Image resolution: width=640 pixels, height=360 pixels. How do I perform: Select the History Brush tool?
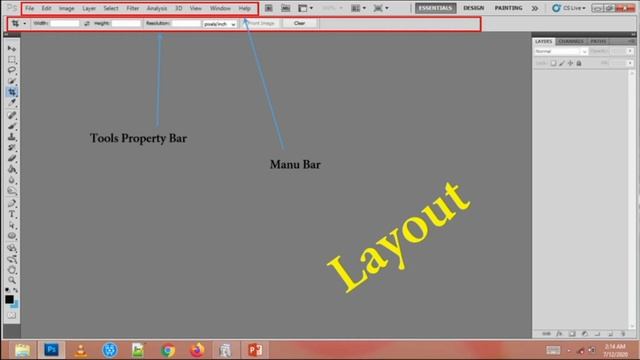[12, 147]
